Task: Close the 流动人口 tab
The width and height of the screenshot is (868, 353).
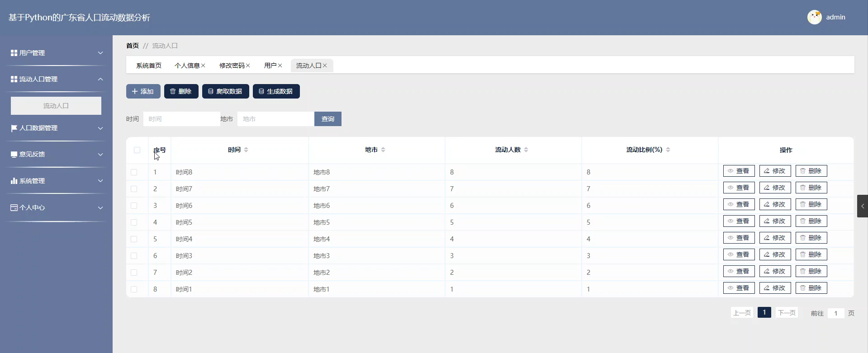Action: (325, 66)
